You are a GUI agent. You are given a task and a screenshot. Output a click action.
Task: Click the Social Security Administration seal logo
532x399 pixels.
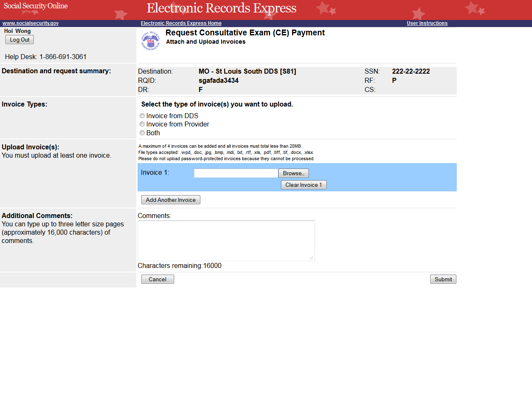(150, 41)
